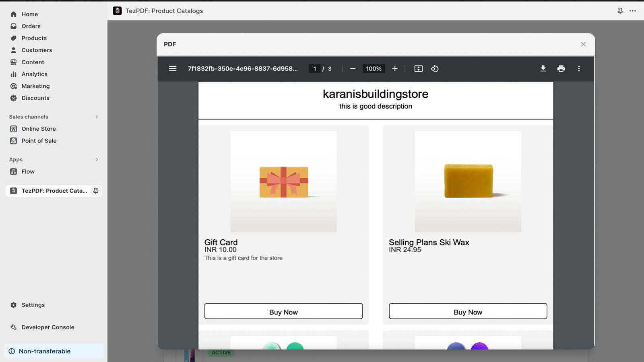Open the top-right three-dots app menu
Screen dimensions: 644x362
pos(633,11)
